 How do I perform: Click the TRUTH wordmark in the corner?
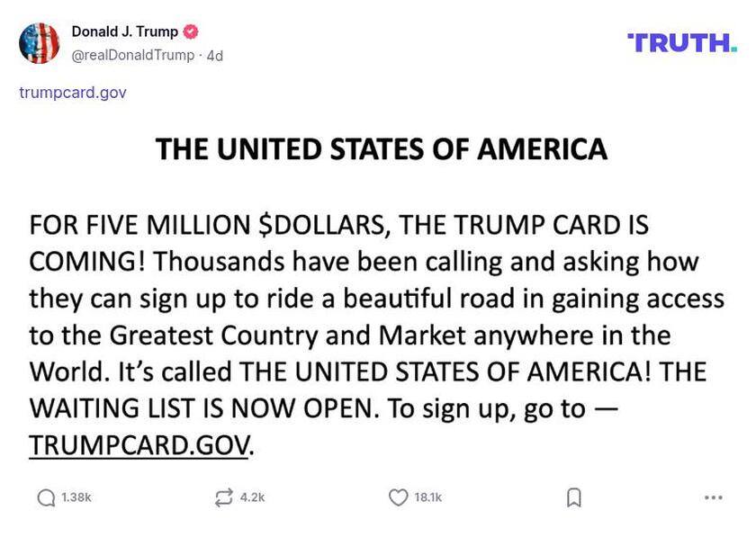coord(681,40)
